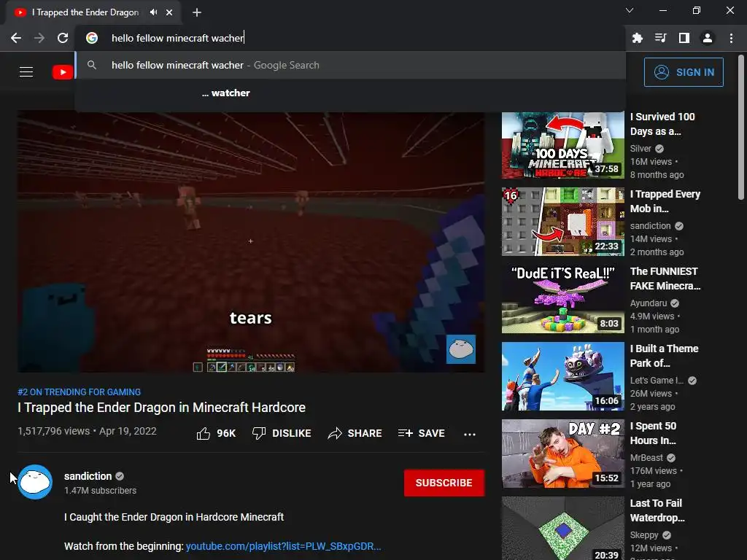This screenshot has height=560, width=747.
Task: Click the video player area
Action: (251, 241)
